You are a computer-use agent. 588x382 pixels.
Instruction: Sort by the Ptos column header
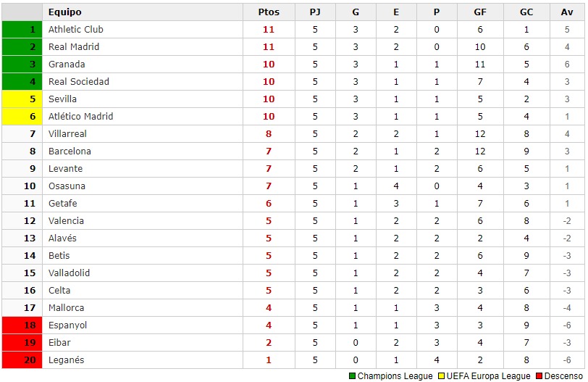point(269,12)
